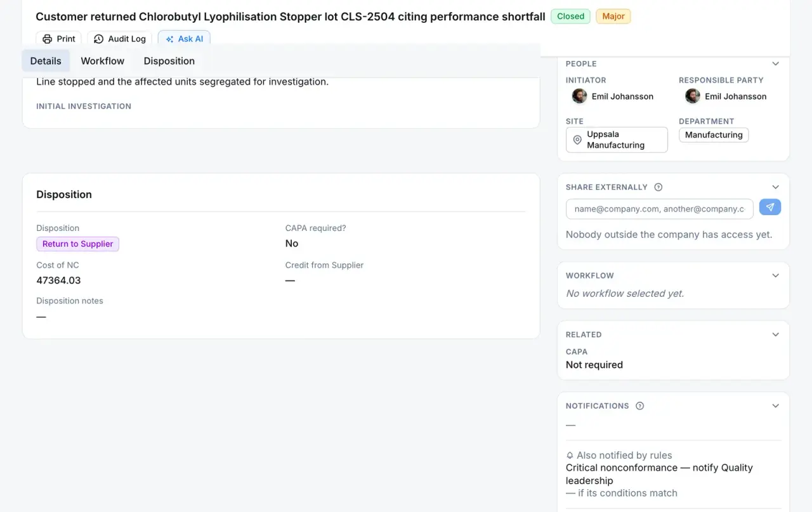Screen dimensions: 812x512
Task: Click the Initiator name Emil Johansson
Action: click(622, 96)
